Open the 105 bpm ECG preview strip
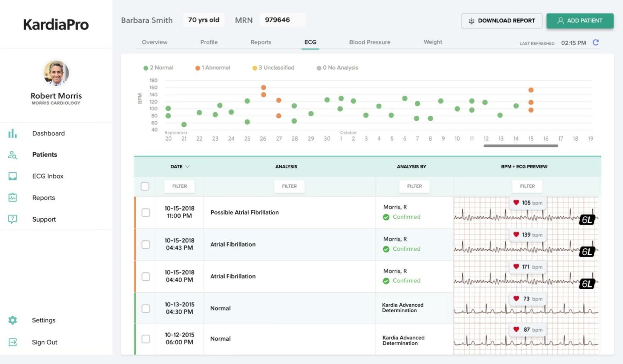This screenshot has width=623, height=364. (526, 213)
